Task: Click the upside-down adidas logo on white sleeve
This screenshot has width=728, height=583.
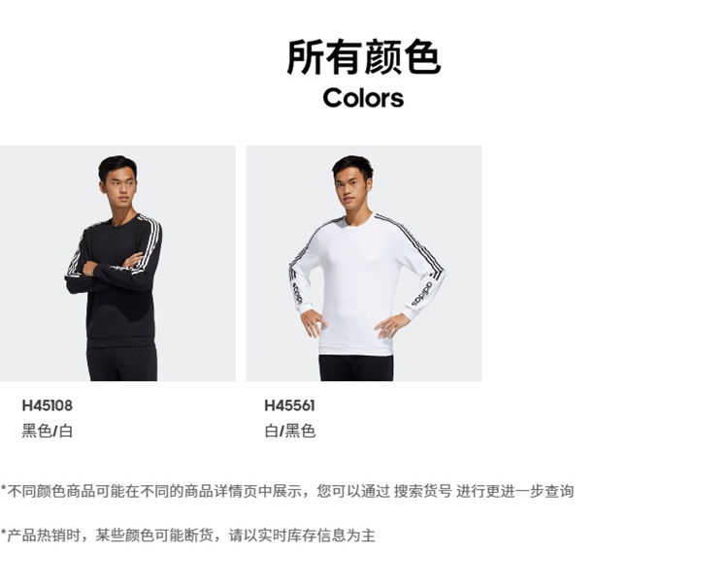Action: point(297,292)
